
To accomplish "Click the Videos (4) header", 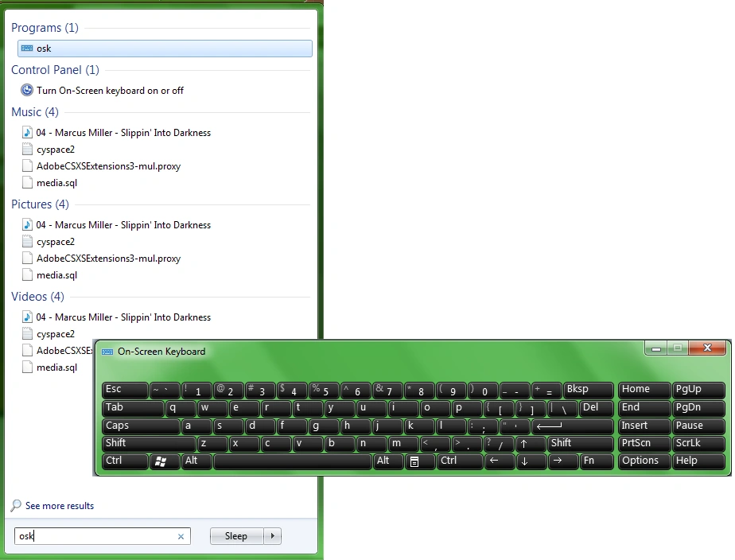I will [37, 297].
